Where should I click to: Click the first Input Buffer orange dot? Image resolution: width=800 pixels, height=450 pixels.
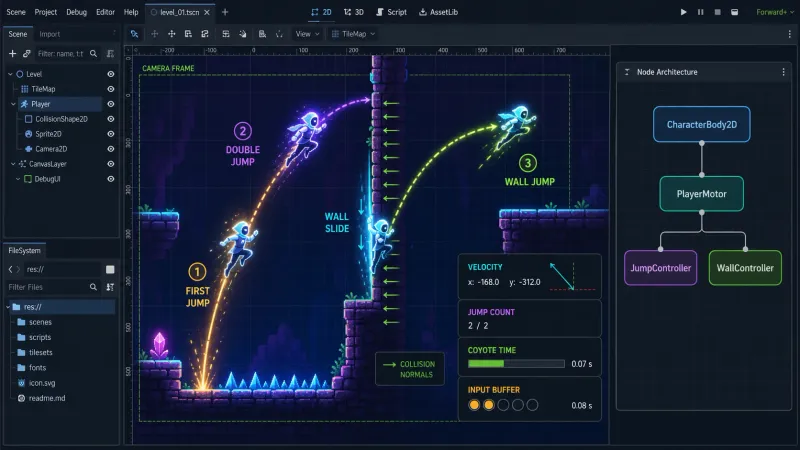click(x=474, y=405)
